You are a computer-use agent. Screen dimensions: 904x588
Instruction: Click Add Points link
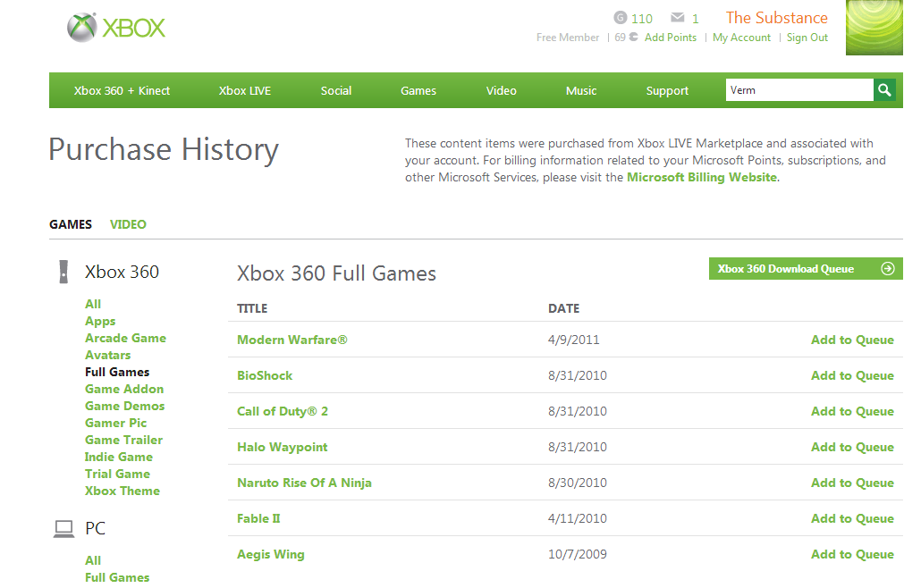point(671,38)
